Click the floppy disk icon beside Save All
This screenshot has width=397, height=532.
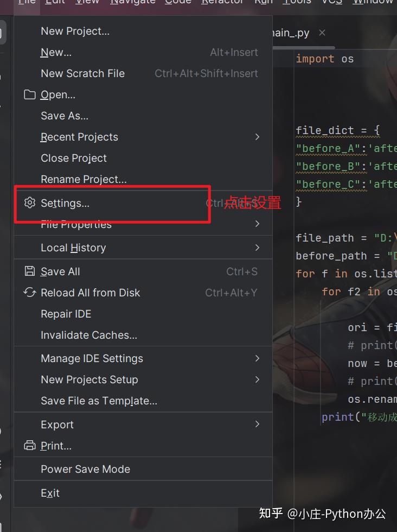click(x=29, y=271)
